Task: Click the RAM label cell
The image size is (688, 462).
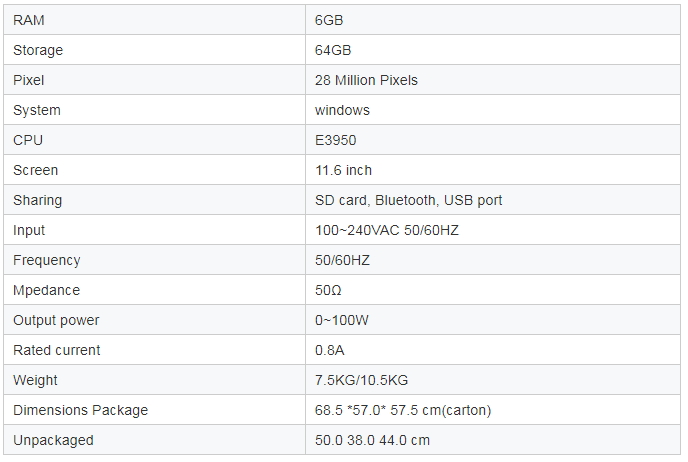Action: 154,20
